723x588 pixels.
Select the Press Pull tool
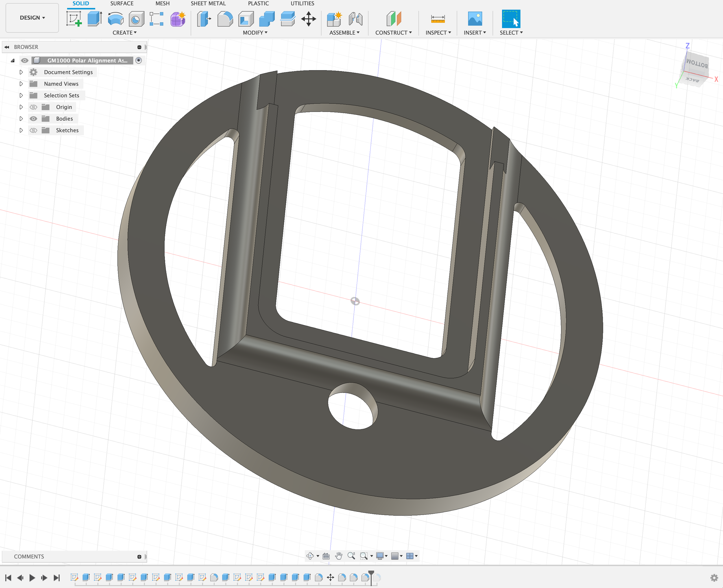204,19
